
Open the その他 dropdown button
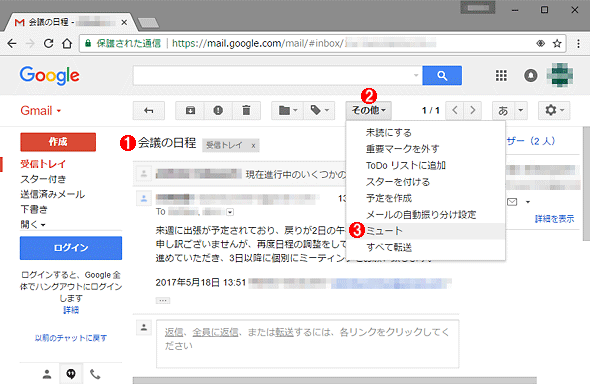369,111
